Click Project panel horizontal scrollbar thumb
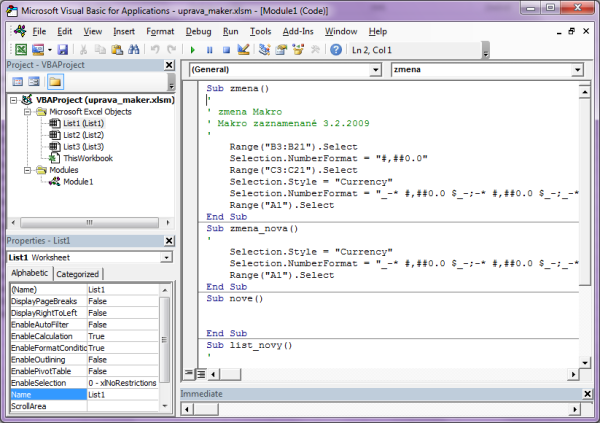Screen dimensions: 600x423 coord(89,222)
